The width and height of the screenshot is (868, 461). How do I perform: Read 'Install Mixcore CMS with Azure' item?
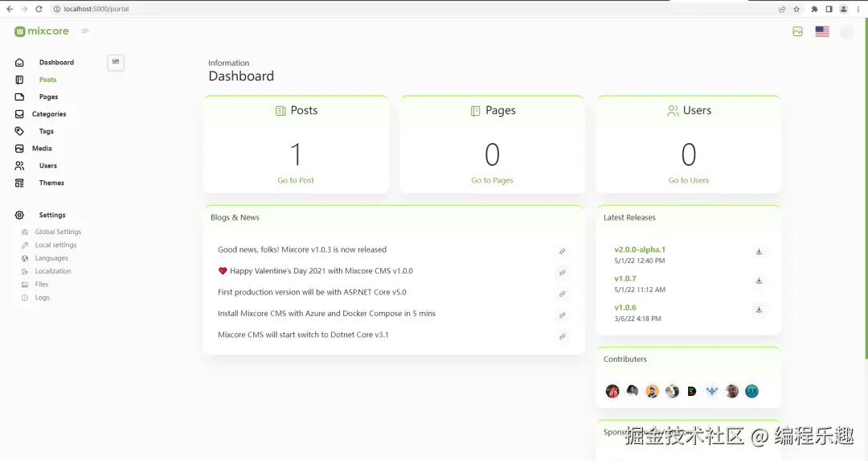(x=326, y=314)
